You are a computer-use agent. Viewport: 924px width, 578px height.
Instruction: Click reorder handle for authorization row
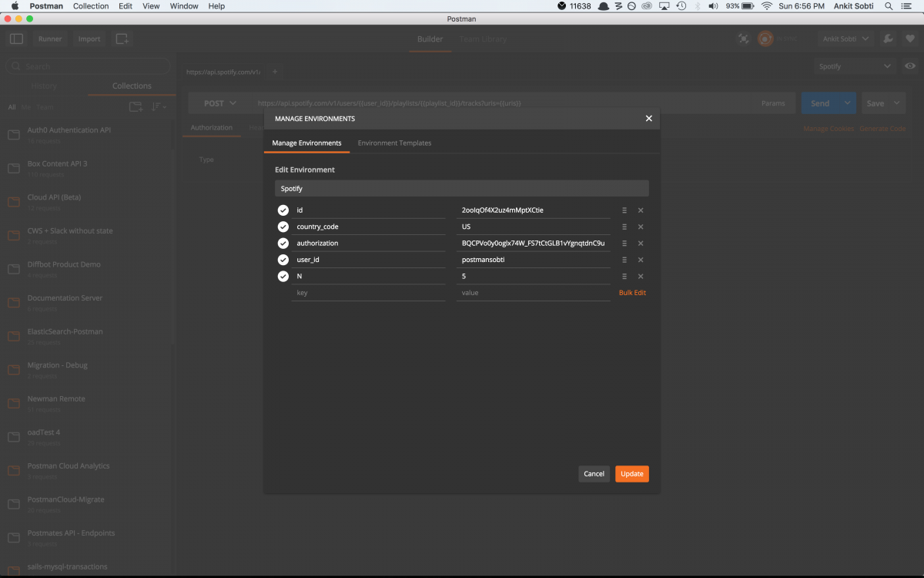click(624, 244)
